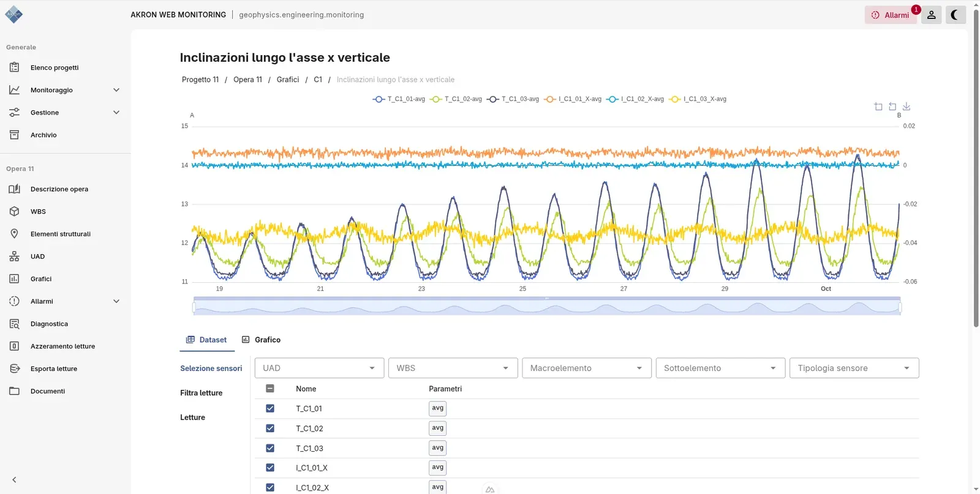Open Elenco progetti in sidebar
Screen dimensions: 980x494
[55, 68]
